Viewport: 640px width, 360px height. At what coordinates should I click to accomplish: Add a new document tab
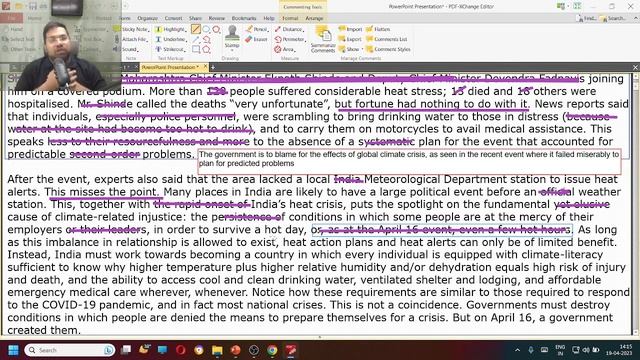tap(213, 67)
